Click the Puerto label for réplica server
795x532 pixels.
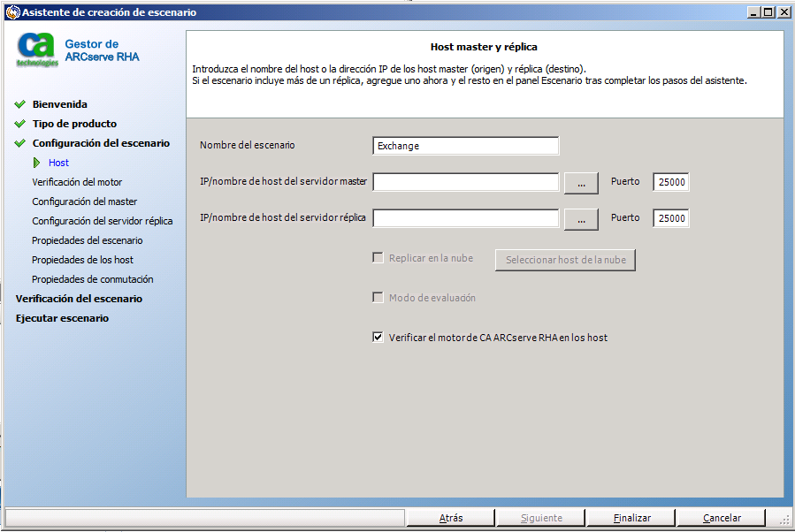pos(625,217)
